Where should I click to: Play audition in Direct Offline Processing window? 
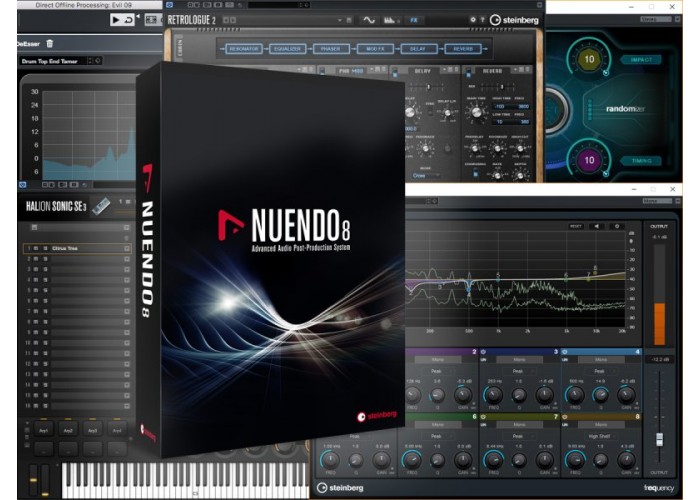coord(116,20)
